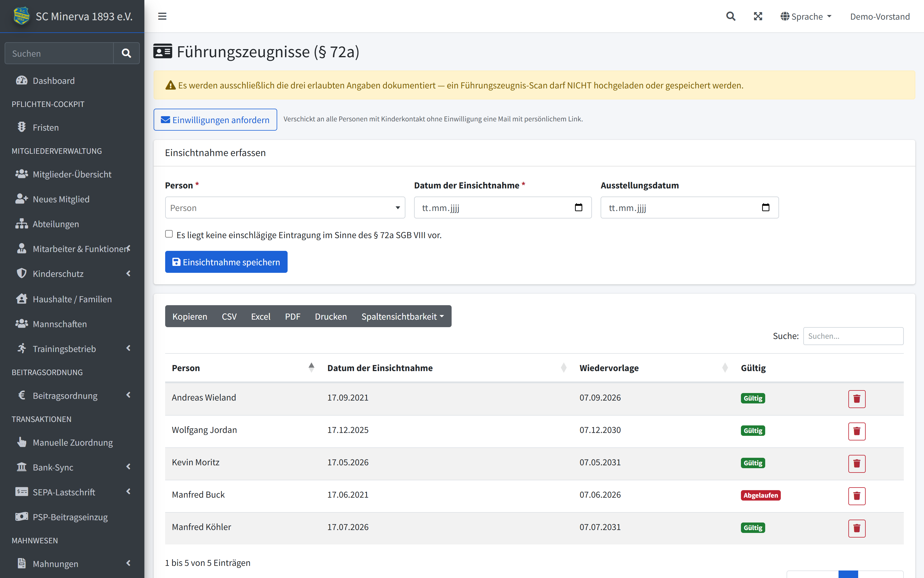Go to Dashboard in the sidebar
Screen dimensions: 924x578
click(72, 81)
